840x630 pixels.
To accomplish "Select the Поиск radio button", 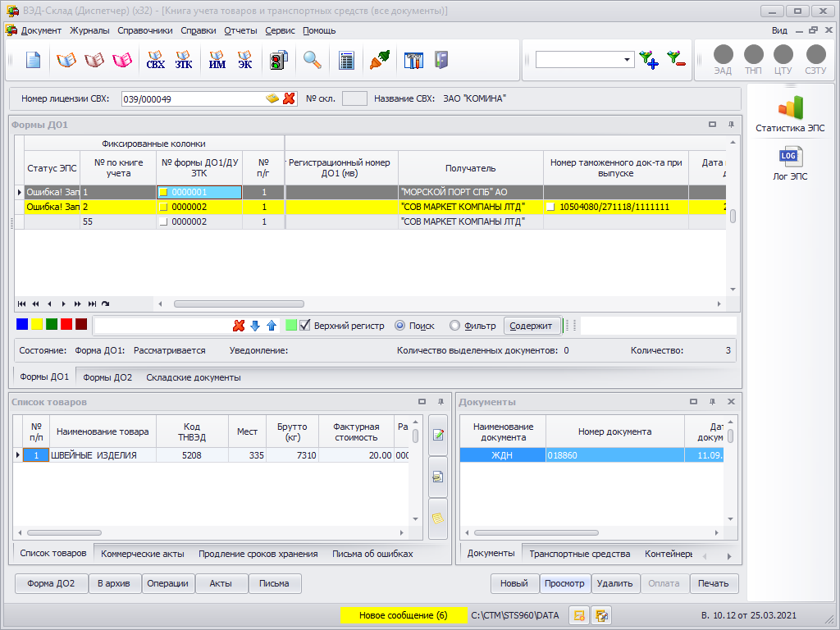I will [x=400, y=326].
